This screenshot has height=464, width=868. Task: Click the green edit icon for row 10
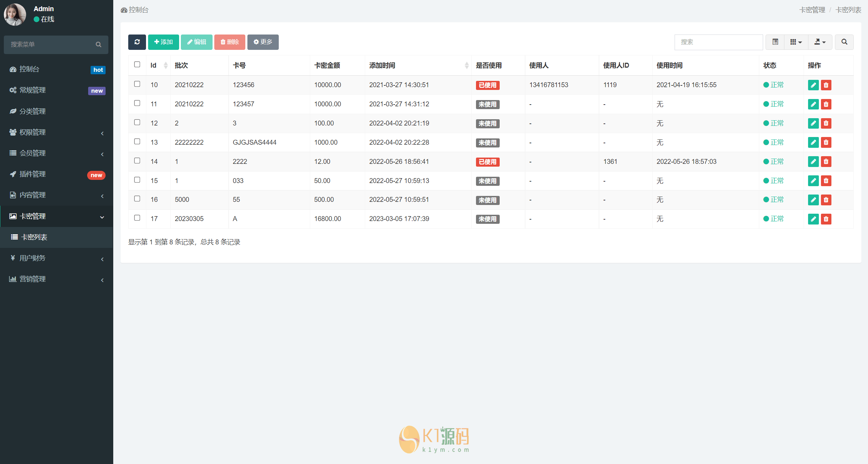click(x=813, y=85)
